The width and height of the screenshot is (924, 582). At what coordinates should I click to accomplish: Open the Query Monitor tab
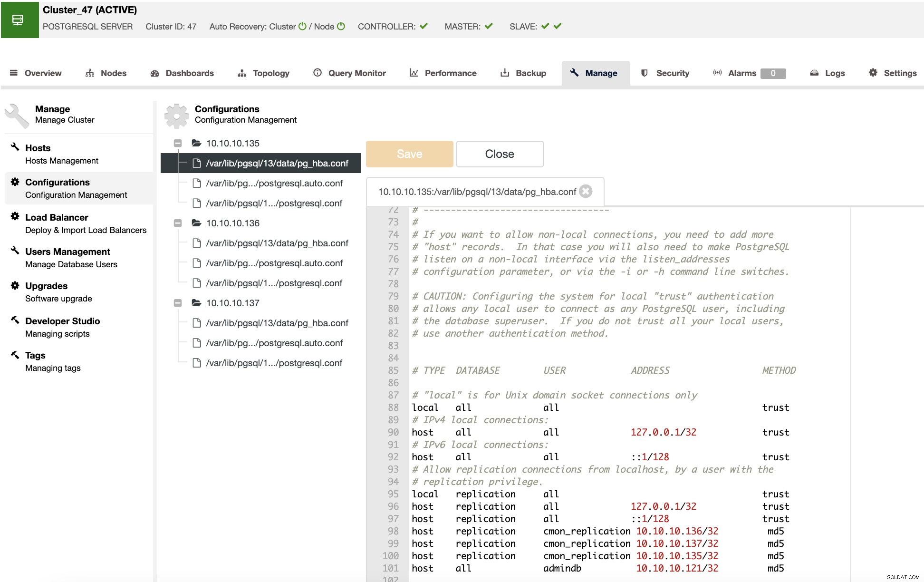349,73
